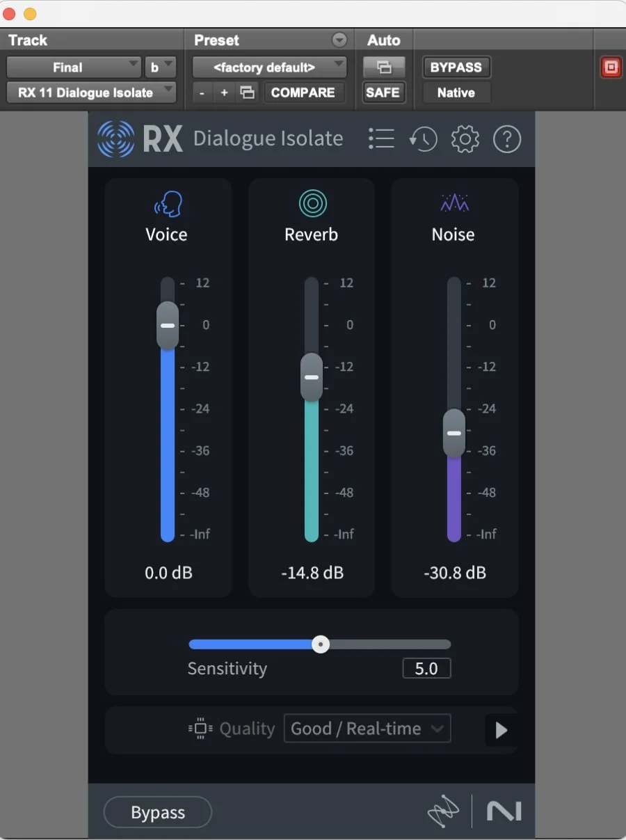Click the Voice level slider handle
The width and height of the screenshot is (626, 840).
click(168, 326)
